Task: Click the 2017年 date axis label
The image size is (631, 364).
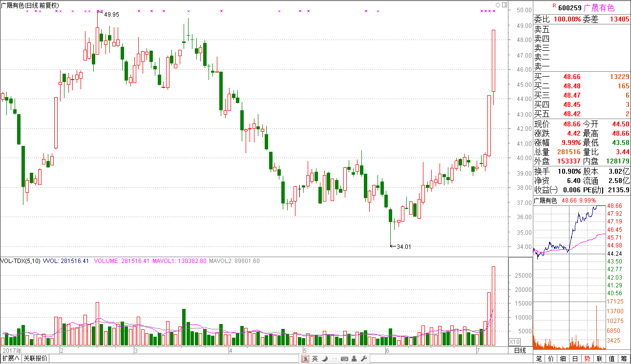Action: [x=12, y=350]
